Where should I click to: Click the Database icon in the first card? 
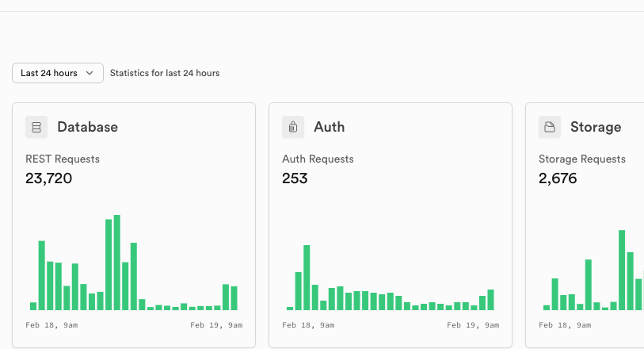pyautogui.click(x=36, y=127)
